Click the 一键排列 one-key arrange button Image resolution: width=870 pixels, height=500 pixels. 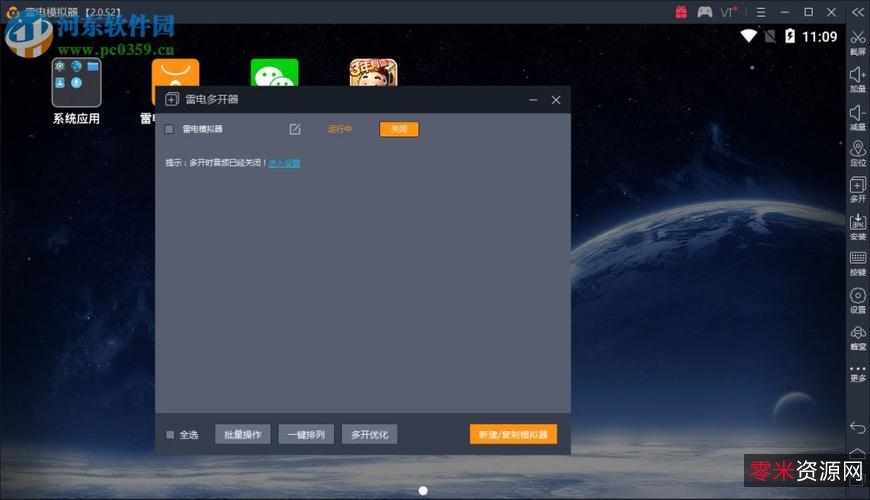[306, 435]
